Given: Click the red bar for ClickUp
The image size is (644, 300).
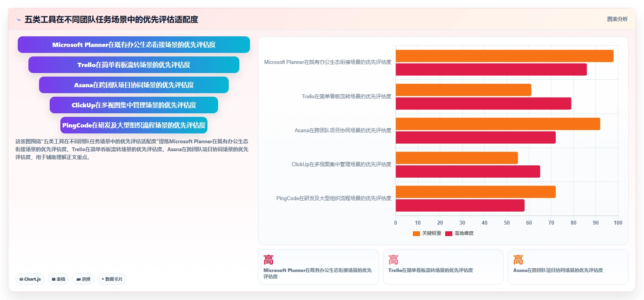Looking at the screenshot, I should coord(468,171).
